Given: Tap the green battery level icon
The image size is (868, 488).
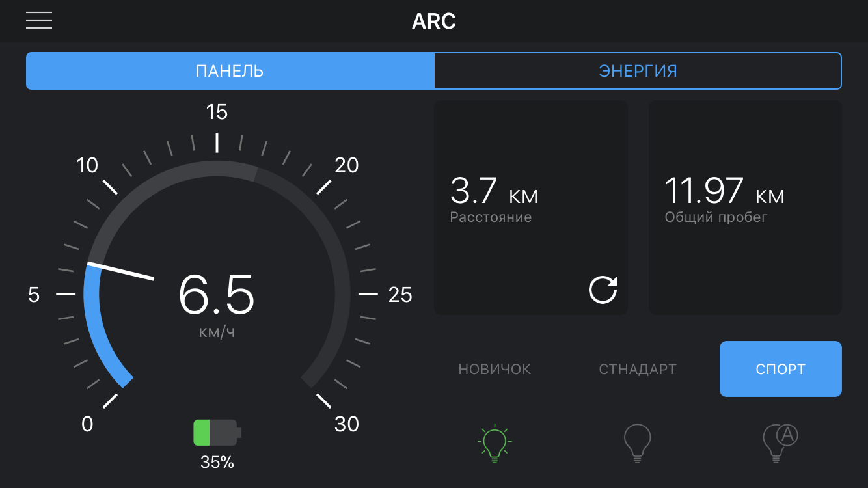Looking at the screenshot, I should pyautogui.click(x=217, y=433).
